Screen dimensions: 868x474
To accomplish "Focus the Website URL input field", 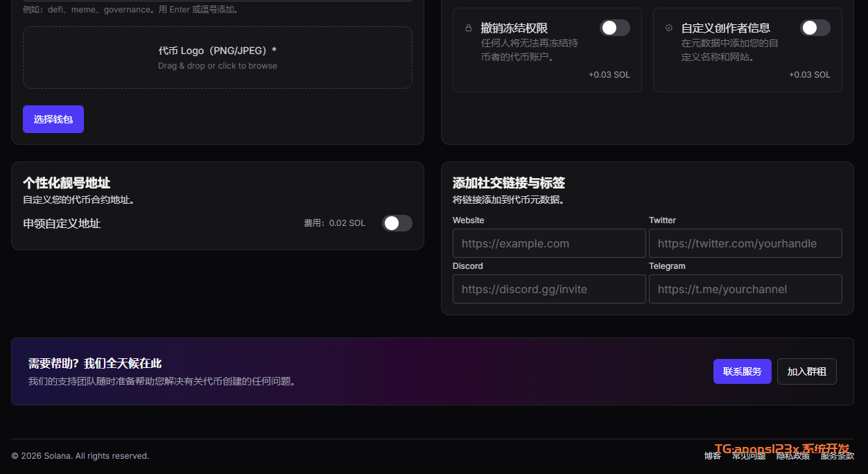I will (x=549, y=244).
